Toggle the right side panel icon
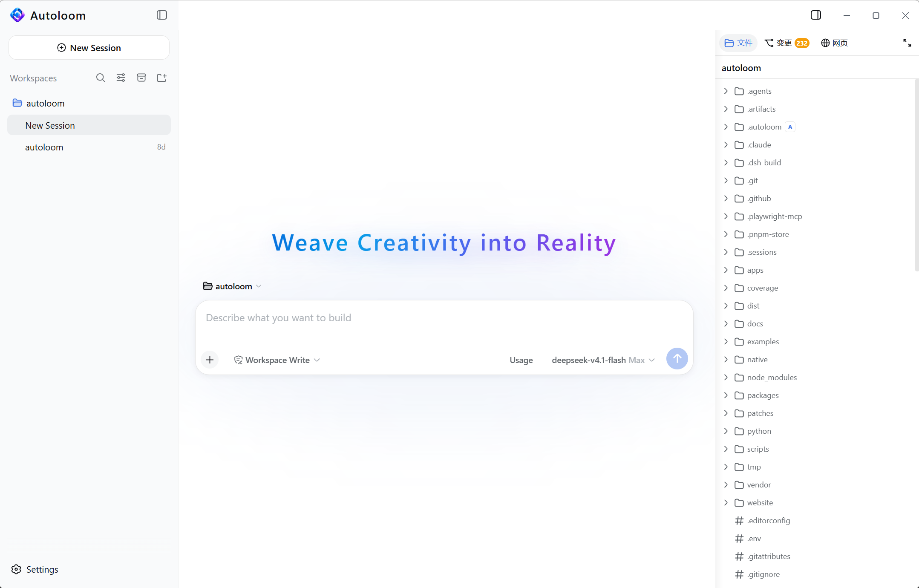Screen dimensions: 919x588 point(816,15)
